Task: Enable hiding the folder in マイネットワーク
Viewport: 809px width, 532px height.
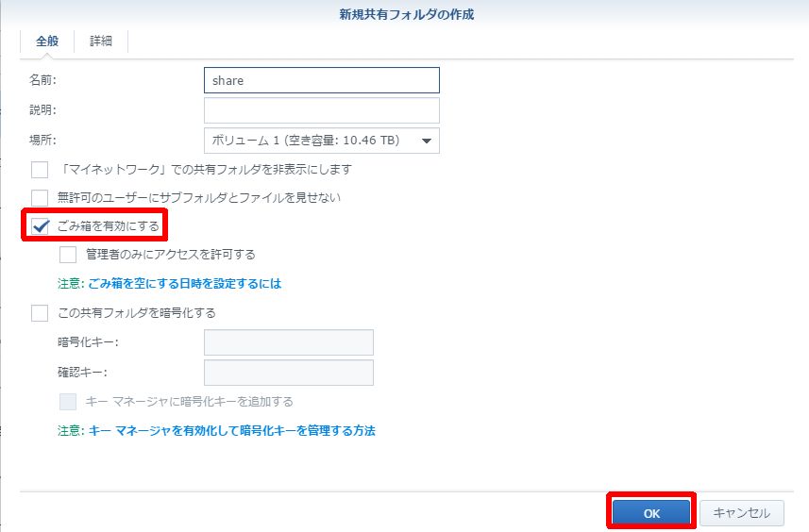Action: tap(40, 170)
